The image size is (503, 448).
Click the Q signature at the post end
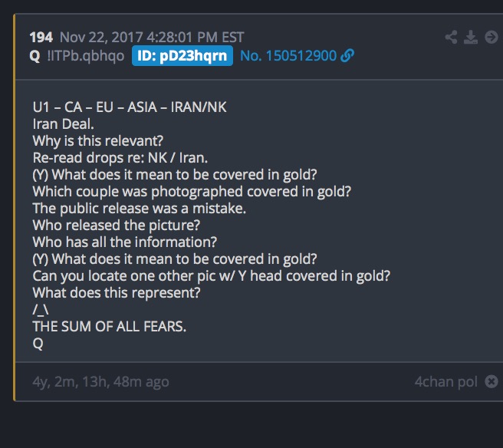38,344
